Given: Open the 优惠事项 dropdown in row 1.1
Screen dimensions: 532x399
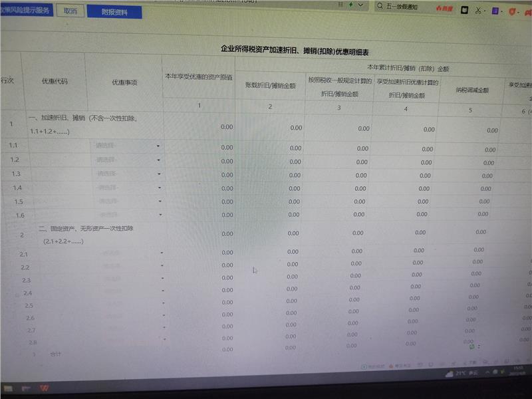Looking at the screenshot, I should click(x=126, y=145).
